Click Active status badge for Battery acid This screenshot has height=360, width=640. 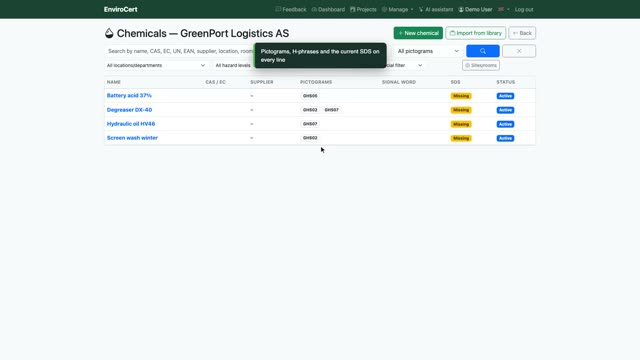click(x=505, y=96)
